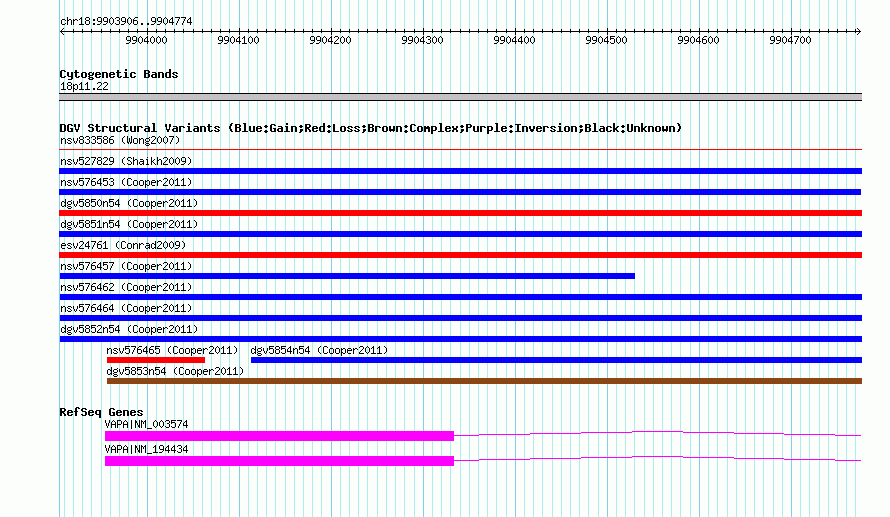Select the shorter blue nsv576457 bar
This screenshot has width=890, height=517.
point(347,276)
